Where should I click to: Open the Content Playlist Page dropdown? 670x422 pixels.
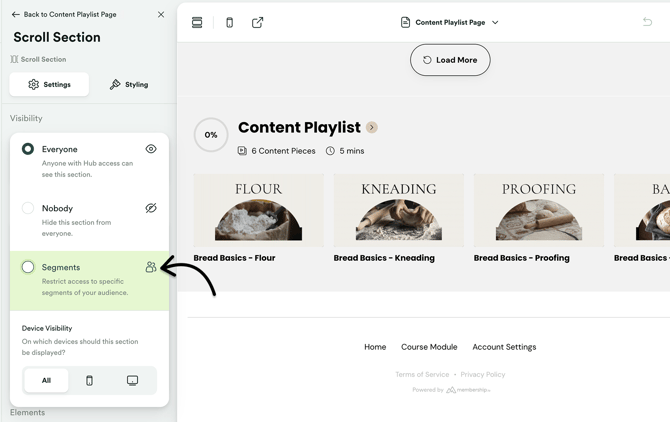450,23
